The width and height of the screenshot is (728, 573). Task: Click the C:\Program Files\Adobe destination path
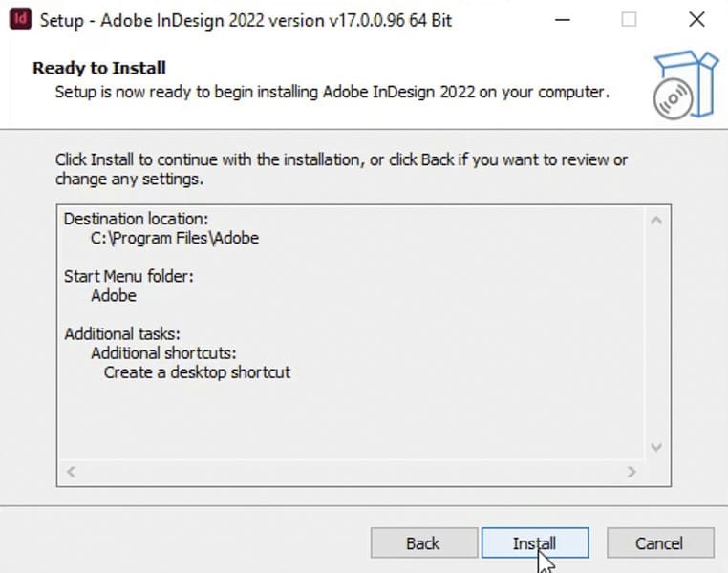point(175,238)
